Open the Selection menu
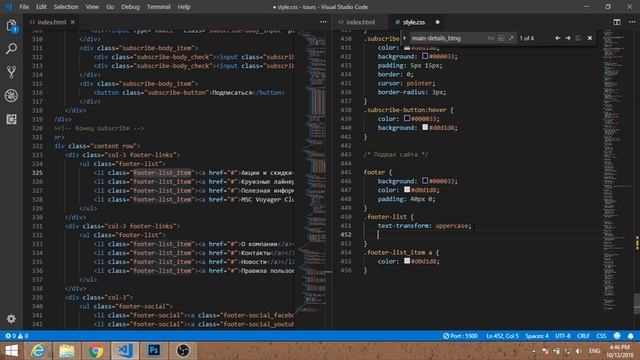640x360 pixels. 66,7
